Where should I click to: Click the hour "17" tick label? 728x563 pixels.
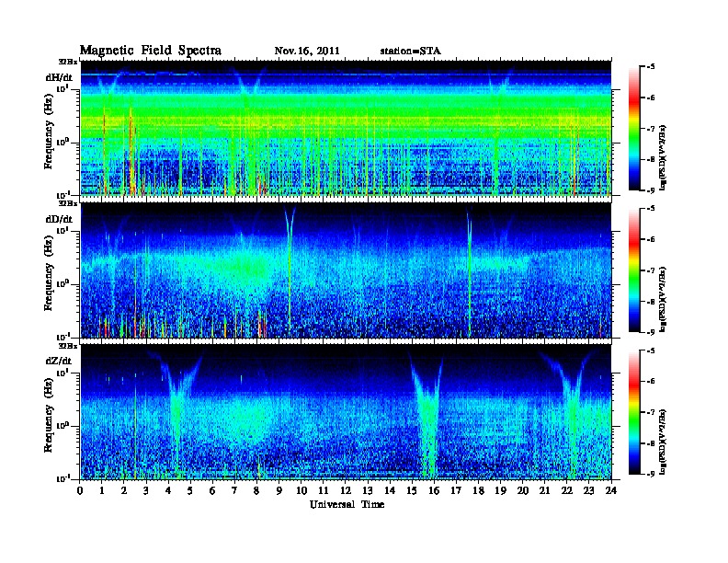[456, 491]
